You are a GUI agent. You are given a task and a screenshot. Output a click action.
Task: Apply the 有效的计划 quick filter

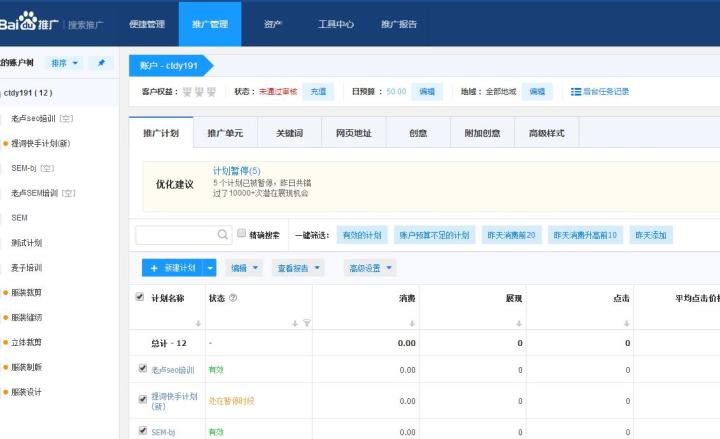click(362, 235)
